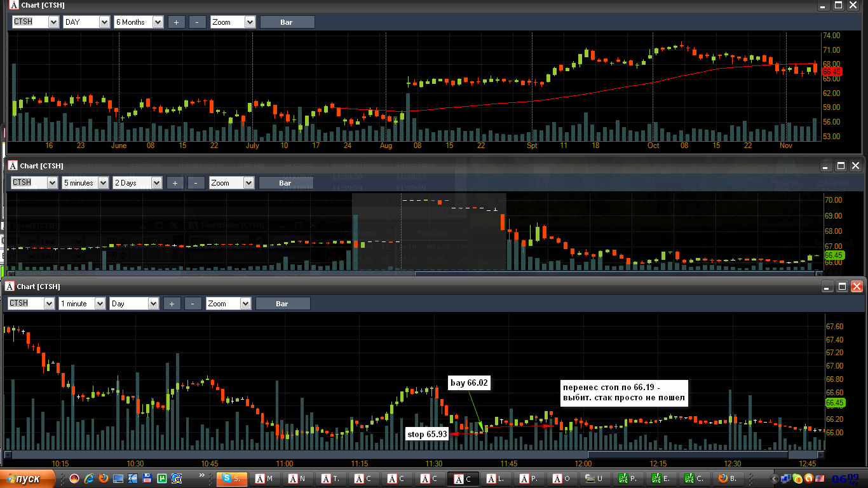Screen dimensions: 868x488
Task: Click green notification tray icon with badge
Action: pyautogui.click(x=797, y=479)
